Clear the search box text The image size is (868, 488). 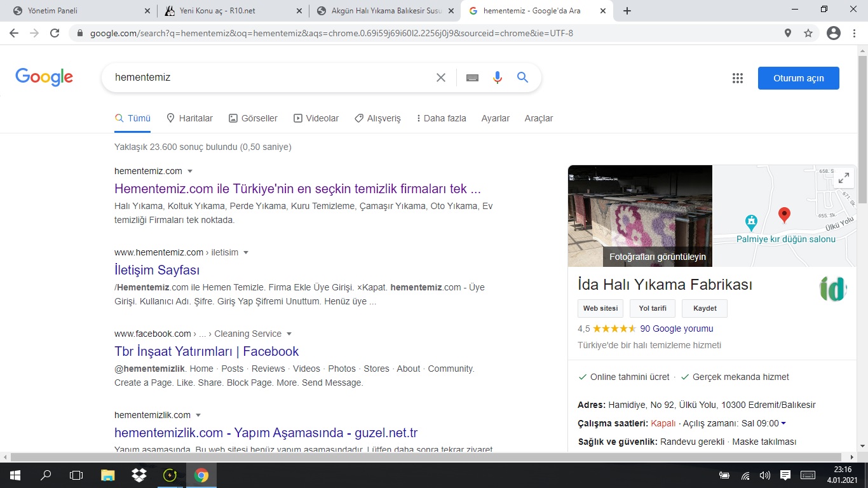(441, 78)
